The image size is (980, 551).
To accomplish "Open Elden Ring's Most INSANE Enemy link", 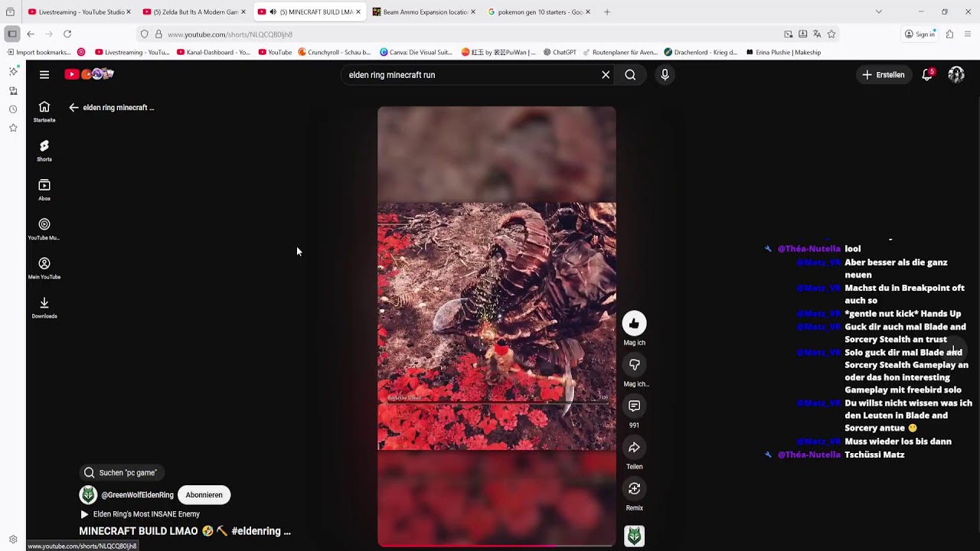I will tap(140, 514).
